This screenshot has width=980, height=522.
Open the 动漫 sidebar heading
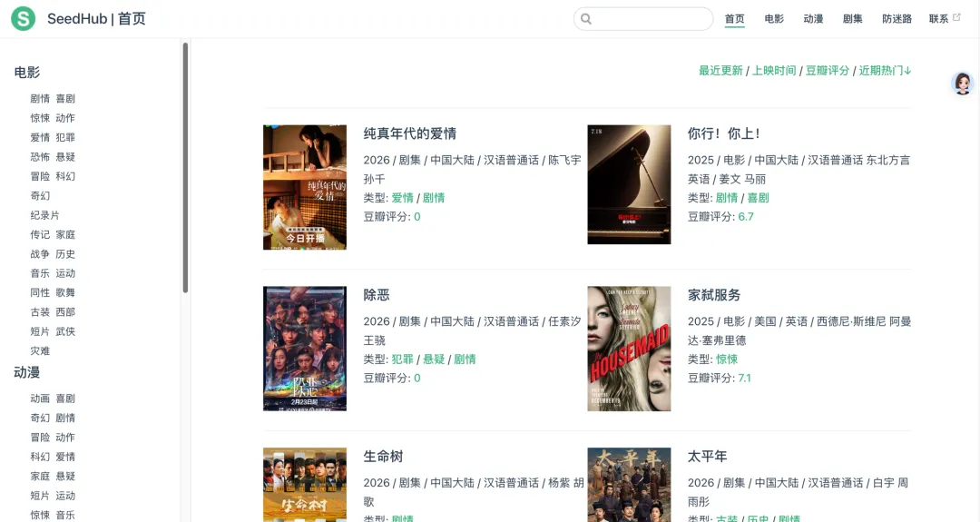click(x=27, y=372)
